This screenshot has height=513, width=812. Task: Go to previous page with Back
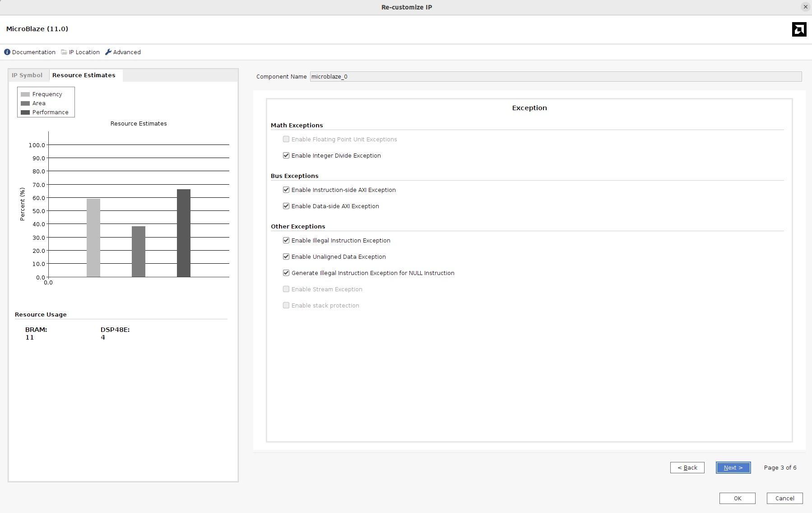(687, 468)
